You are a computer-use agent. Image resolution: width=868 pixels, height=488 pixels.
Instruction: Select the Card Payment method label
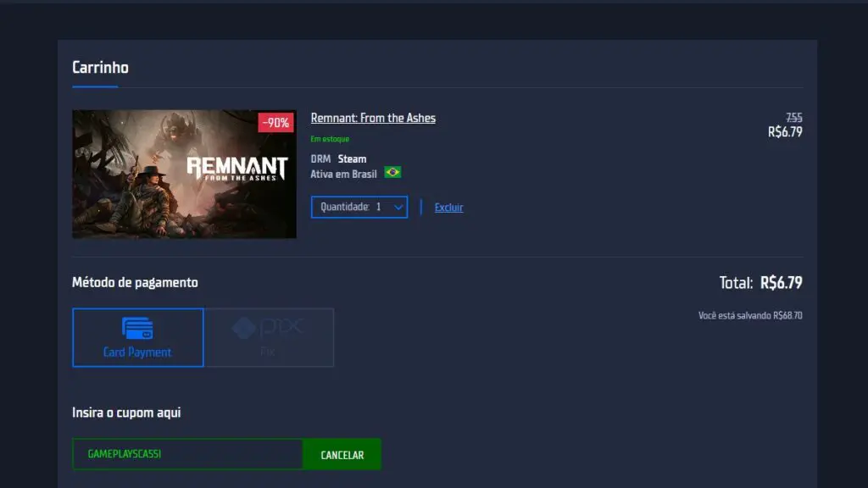click(137, 352)
